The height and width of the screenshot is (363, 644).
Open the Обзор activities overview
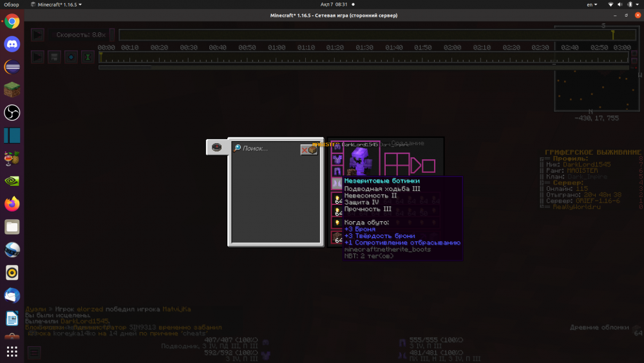pos(12,5)
